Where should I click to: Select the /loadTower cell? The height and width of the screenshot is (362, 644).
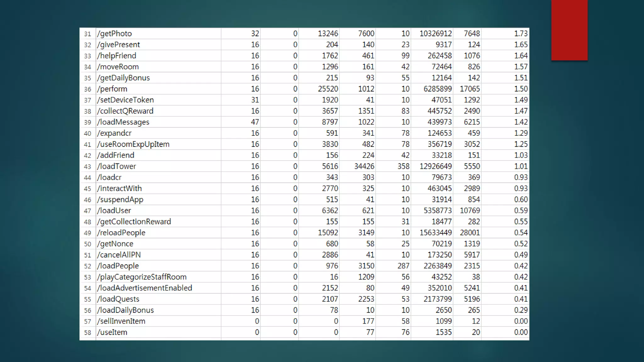tap(117, 166)
